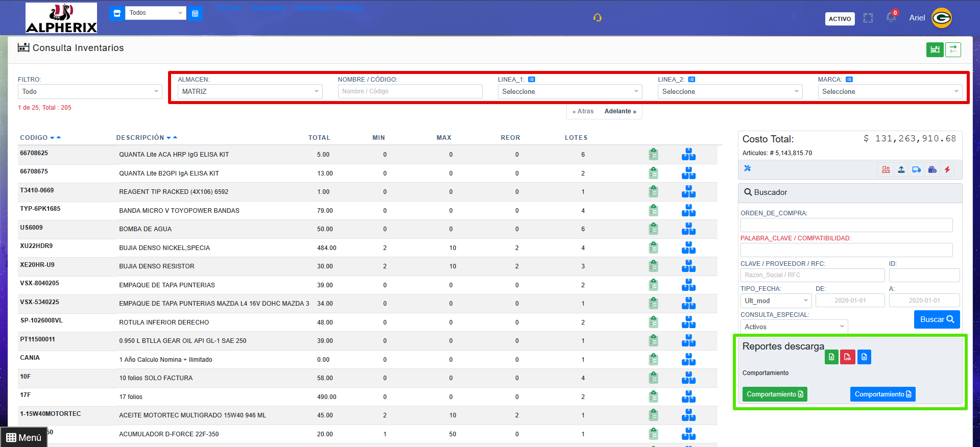
Task: Open Vacaciones y Permisos menu
Action: tap(329, 8)
